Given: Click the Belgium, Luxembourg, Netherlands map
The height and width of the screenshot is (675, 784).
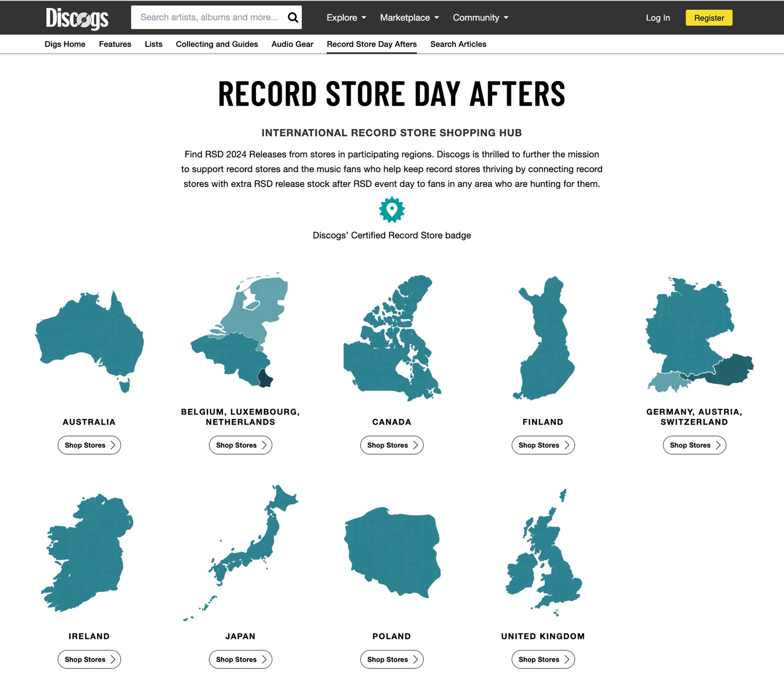Looking at the screenshot, I should click(239, 330).
